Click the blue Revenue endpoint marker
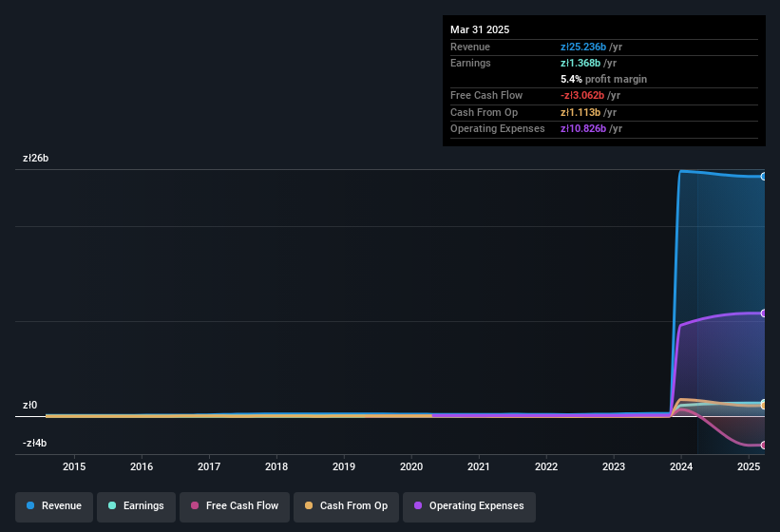 763,177
